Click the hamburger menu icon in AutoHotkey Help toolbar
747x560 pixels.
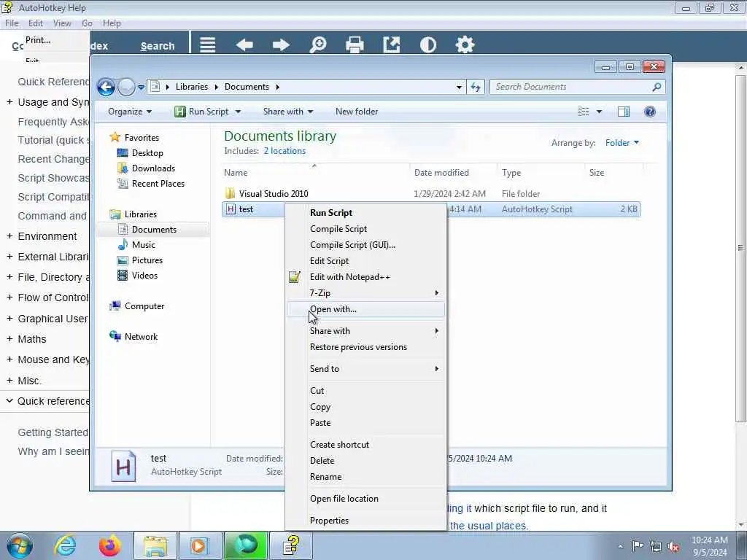point(207,45)
